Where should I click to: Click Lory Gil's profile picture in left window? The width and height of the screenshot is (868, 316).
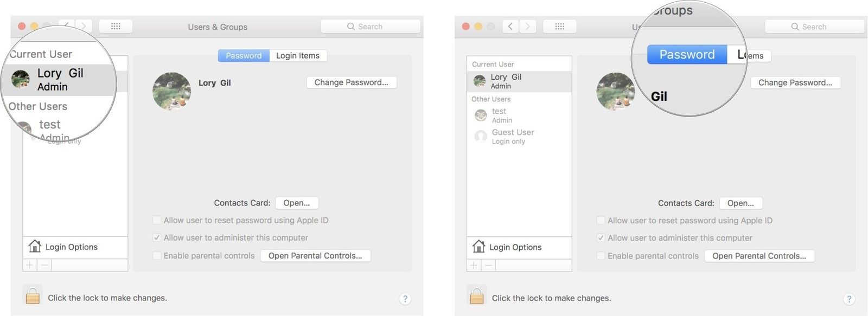click(x=172, y=91)
